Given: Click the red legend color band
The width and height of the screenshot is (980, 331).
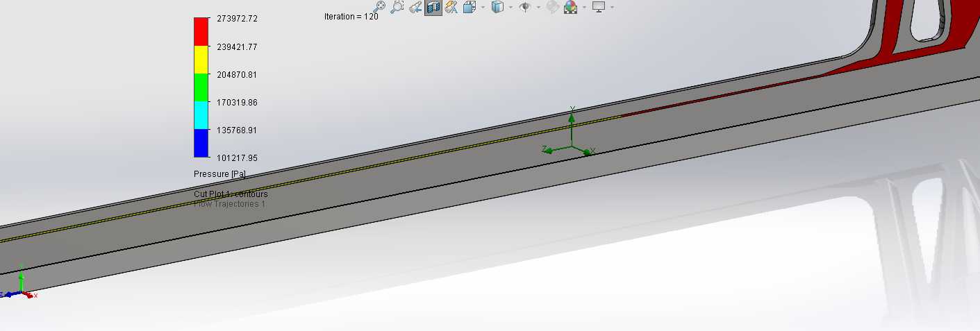Looking at the screenshot, I should tap(201, 32).
